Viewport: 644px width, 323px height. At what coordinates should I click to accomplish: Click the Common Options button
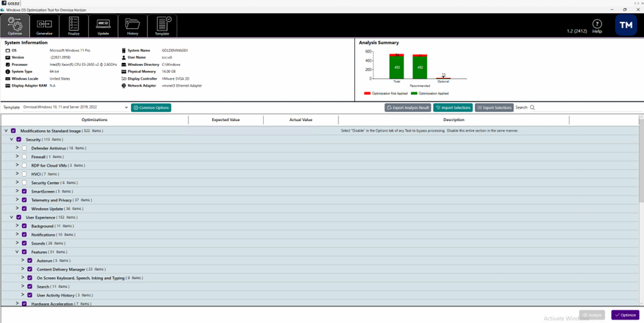(x=151, y=107)
